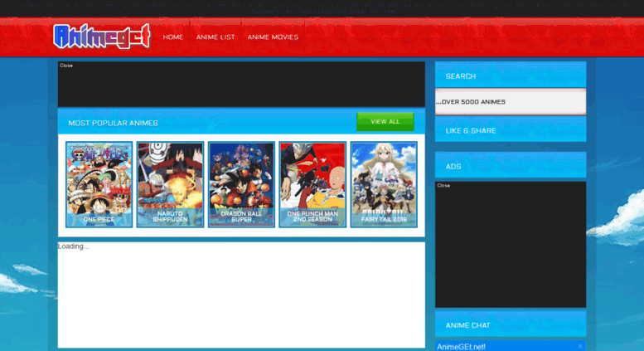
Task: Click the AnimeGEt.net! chat title
Action: 461,347
